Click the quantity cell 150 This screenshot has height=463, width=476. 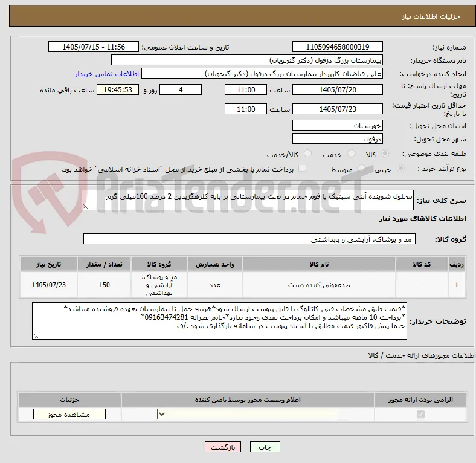[x=104, y=285]
